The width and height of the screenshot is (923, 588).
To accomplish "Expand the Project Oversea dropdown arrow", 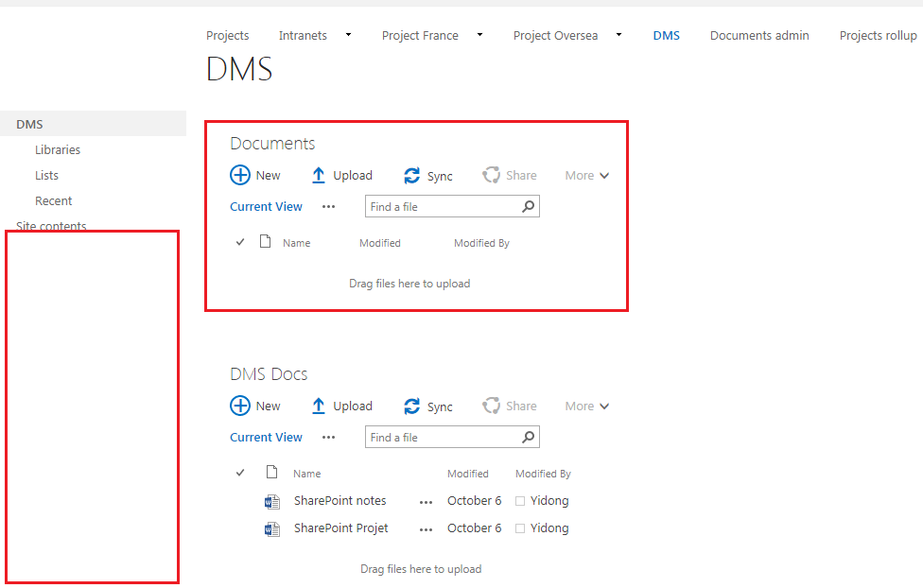I will tap(618, 35).
